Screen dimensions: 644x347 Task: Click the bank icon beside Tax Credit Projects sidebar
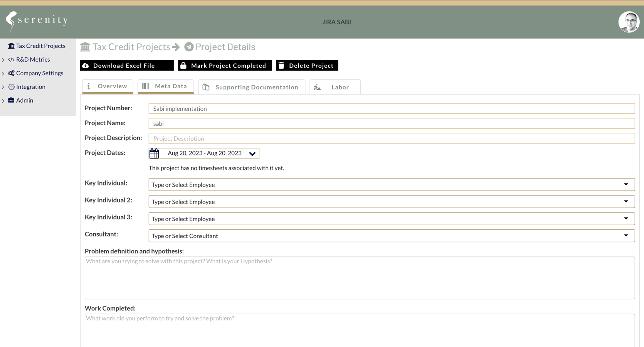pos(11,46)
